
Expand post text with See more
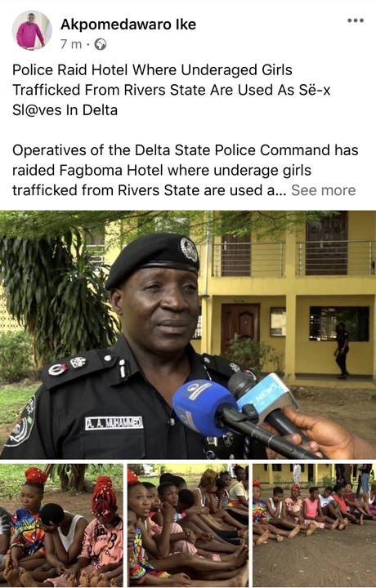coord(323,190)
